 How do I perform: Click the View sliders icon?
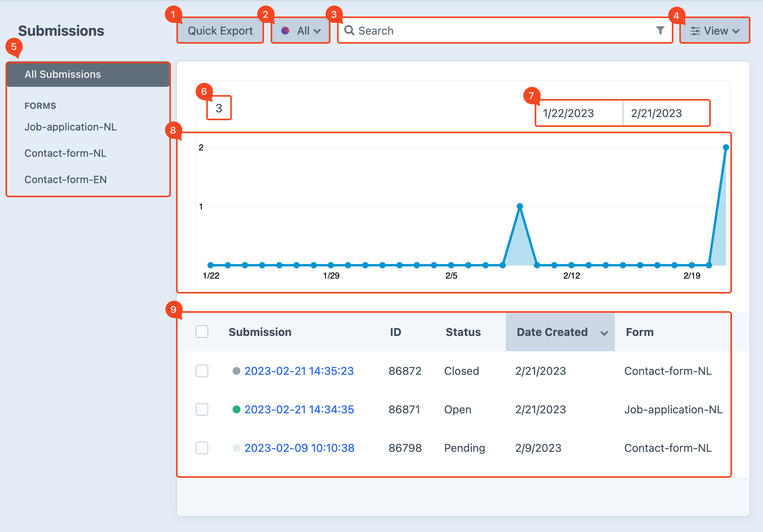(x=695, y=31)
